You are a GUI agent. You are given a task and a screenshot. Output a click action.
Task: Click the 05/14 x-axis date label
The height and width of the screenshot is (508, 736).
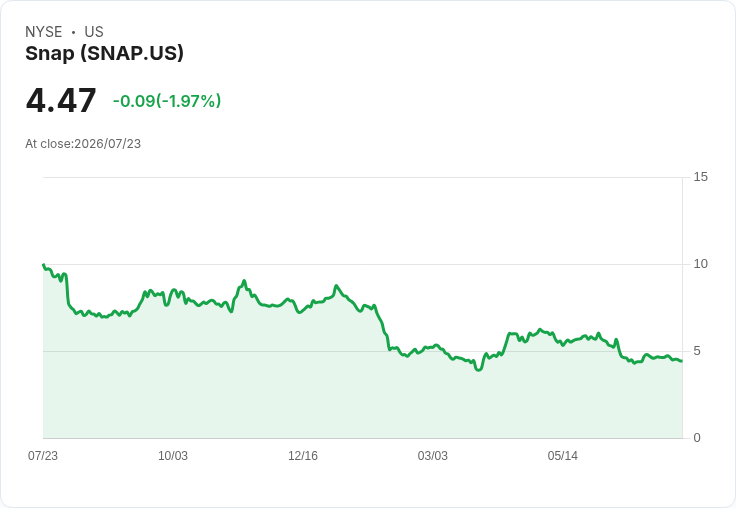[562, 455]
